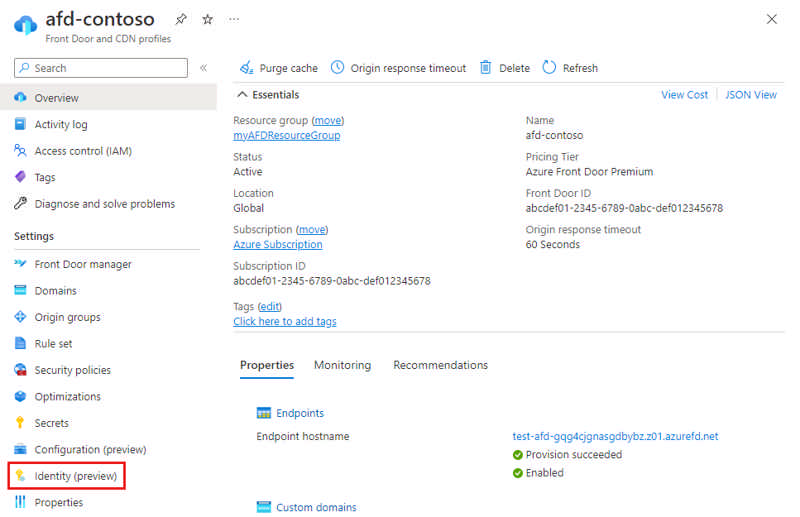Open the more options ellipsis menu
Viewport: 800px width, 517px height.
pyautogui.click(x=234, y=19)
